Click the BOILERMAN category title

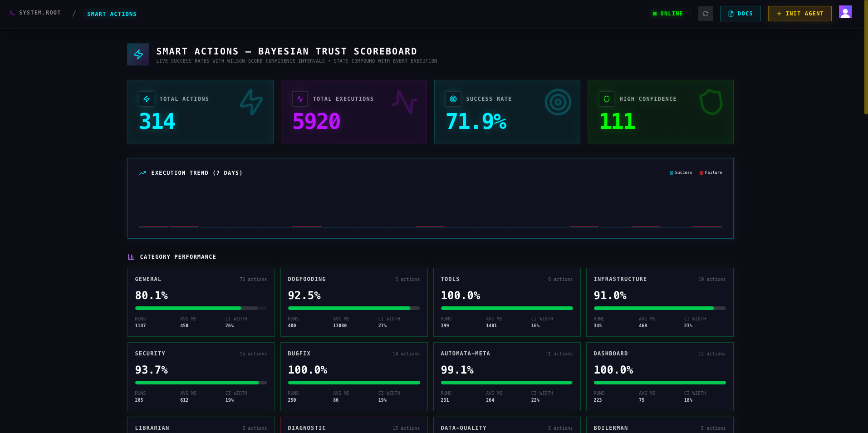pyautogui.click(x=611, y=428)
